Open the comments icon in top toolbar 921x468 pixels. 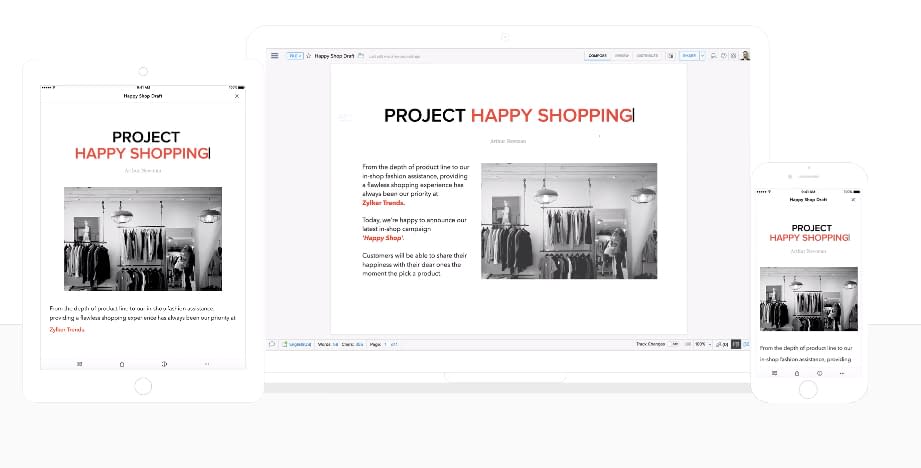pos(714,56)
